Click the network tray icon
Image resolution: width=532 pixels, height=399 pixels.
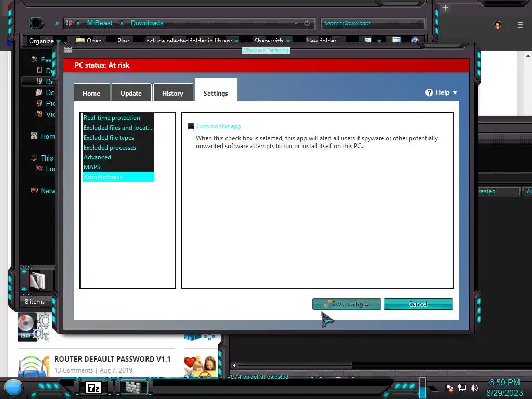point(461,388)
